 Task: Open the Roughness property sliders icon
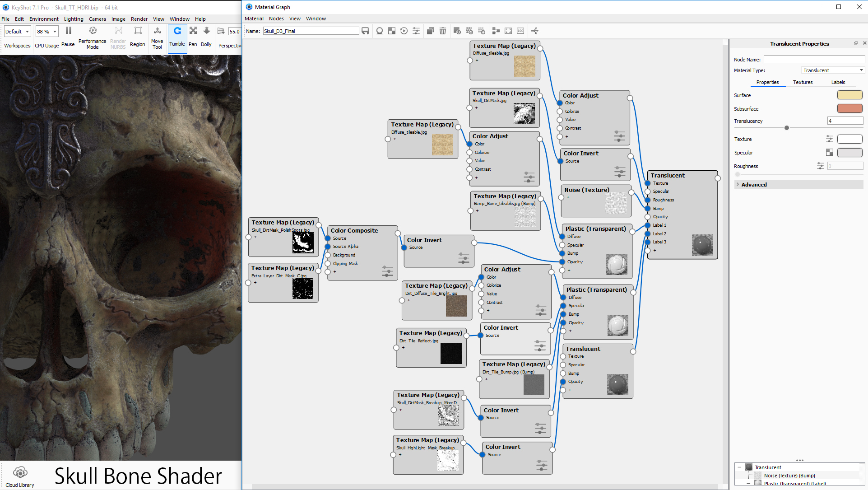click(x=821, y=166)
